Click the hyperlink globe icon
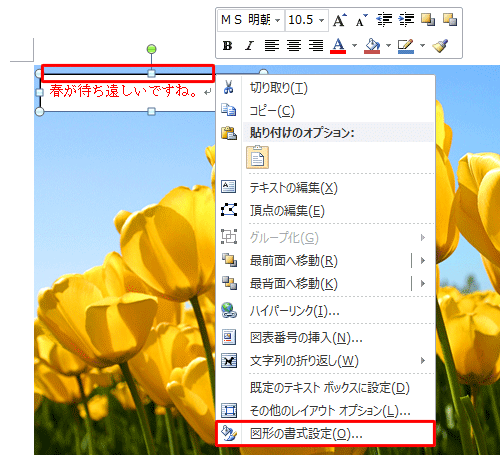 coord(229,310)
